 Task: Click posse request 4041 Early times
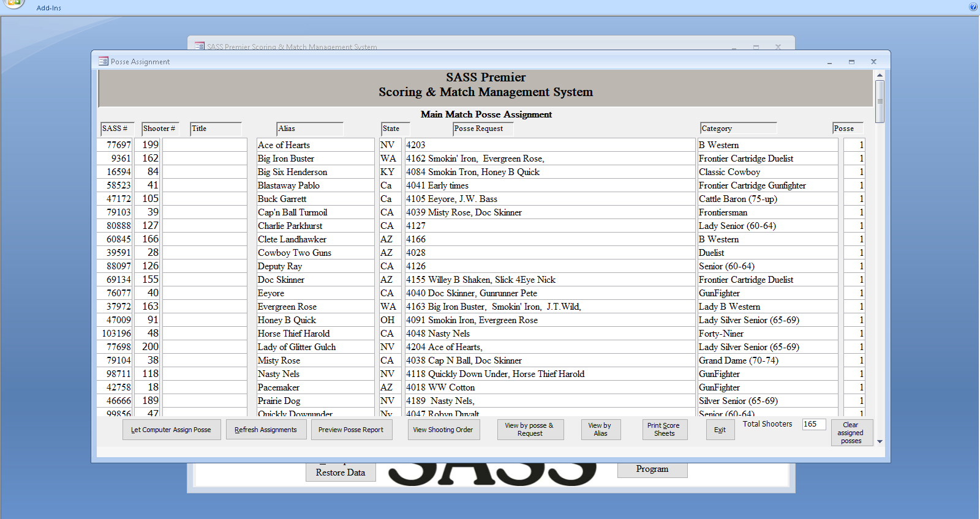(x=550, y=185)
